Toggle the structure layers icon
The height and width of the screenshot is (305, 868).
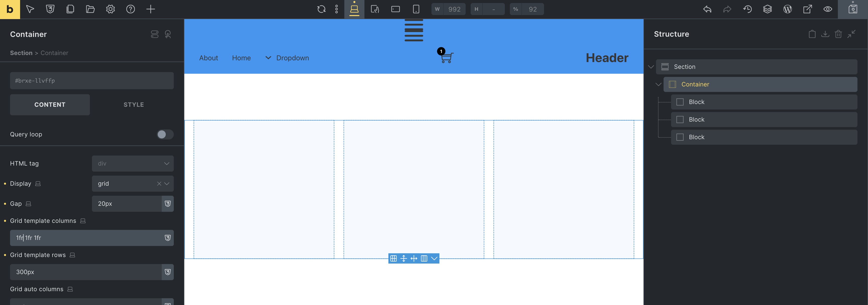pyautogui.click(x=767, y=9)
